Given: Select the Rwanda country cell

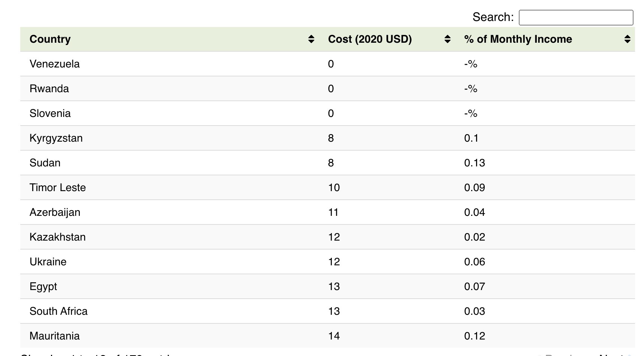Looking at the screenshot, I should (49, 89).
